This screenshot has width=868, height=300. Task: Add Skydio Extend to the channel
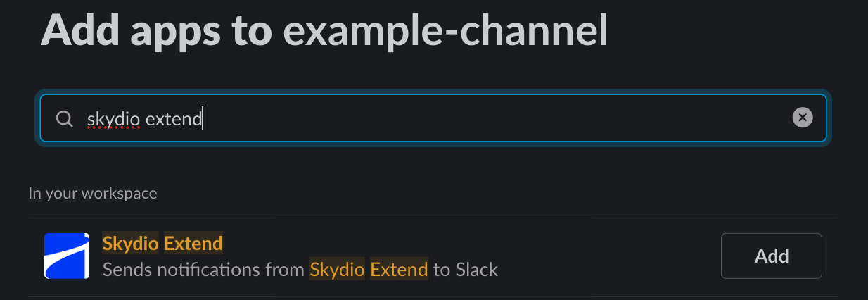point(772,256)
